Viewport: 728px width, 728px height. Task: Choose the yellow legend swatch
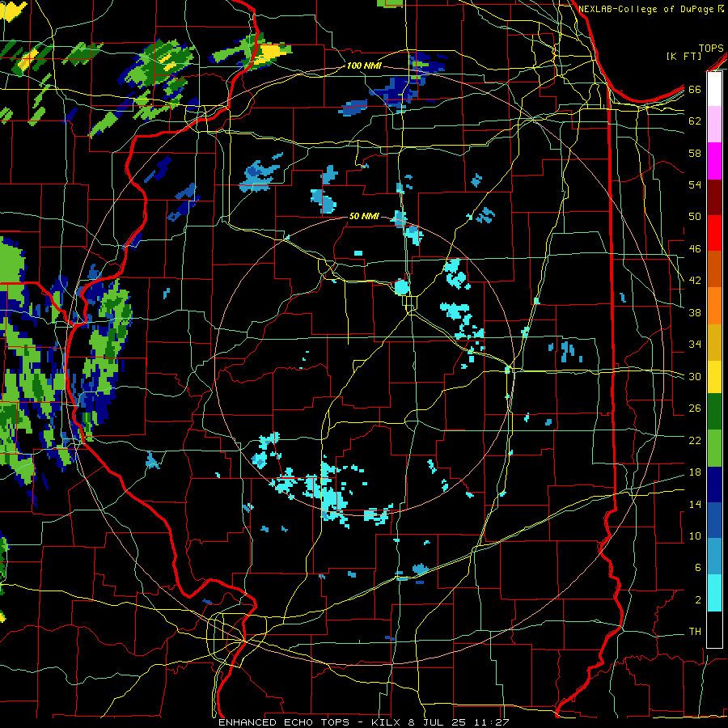coord(714,376)
